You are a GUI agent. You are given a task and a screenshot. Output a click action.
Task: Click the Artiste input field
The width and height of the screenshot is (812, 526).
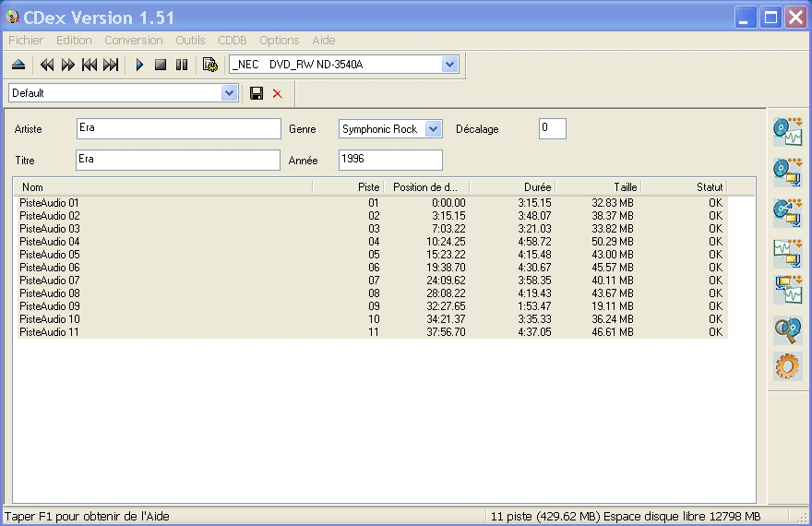point(179,128)
